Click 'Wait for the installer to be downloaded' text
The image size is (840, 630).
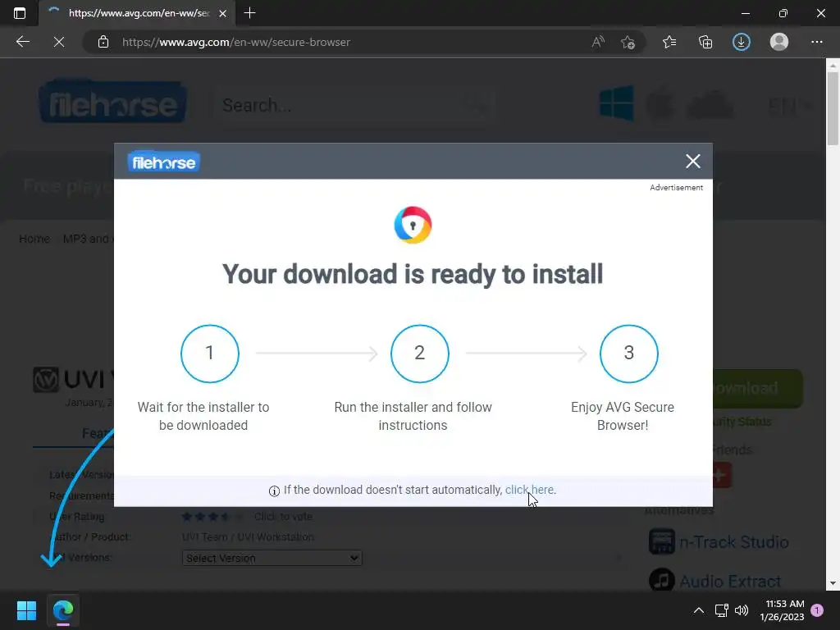(203, 416)
